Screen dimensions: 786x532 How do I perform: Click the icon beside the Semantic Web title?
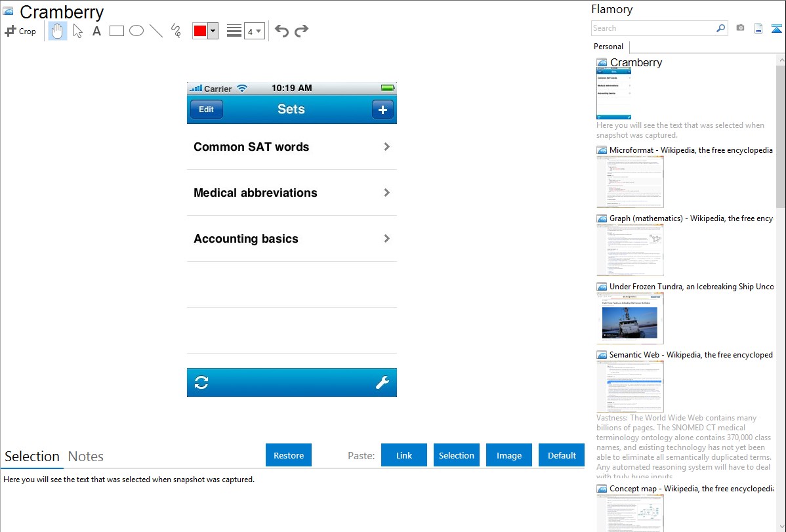click(602, 354)
